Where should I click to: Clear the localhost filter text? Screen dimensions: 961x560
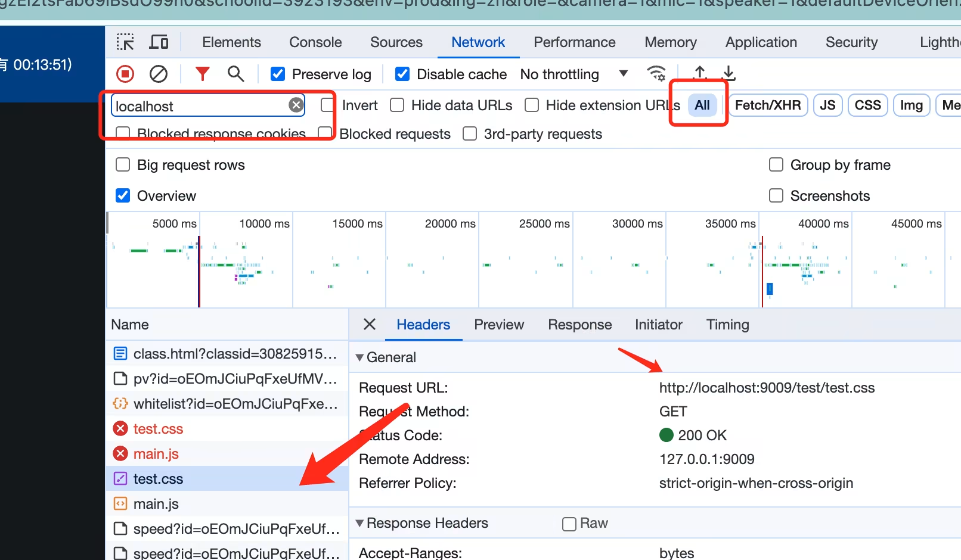click(x=296, y=105)
